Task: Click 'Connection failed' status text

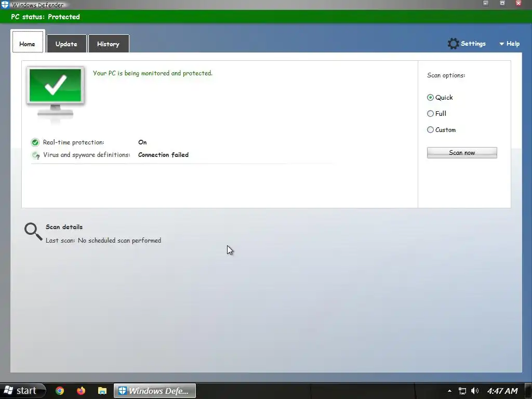Action: click(163, 155)
